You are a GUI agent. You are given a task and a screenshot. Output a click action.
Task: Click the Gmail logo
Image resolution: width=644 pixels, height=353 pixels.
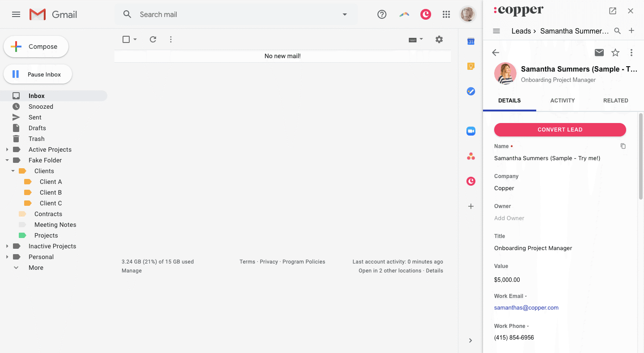point(53,14)
